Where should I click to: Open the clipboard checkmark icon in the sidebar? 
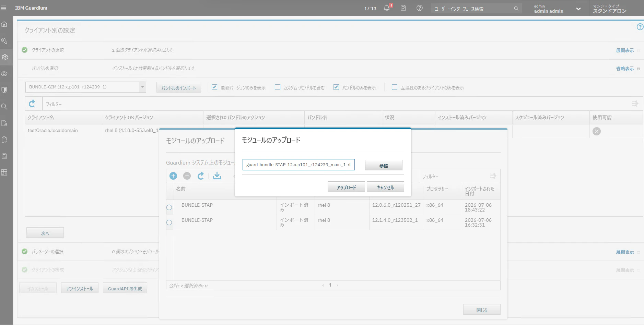pos(4,140)
